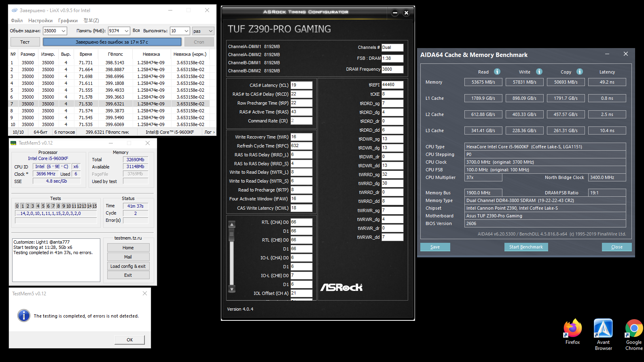Click the Refresh Cycle Time (tRFC) field
This screenshot has height=362, width=644.
(301, 146)
